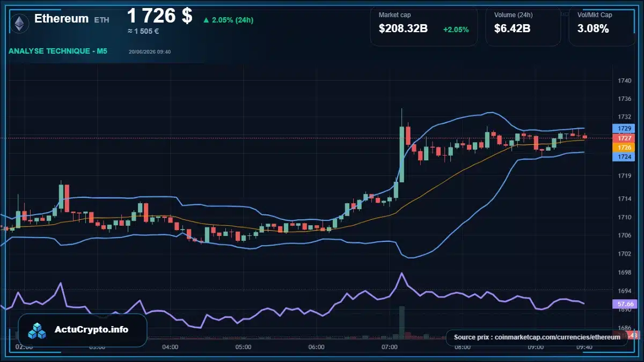
Task: Click the +2.05% market cap change
Action: [x=456, y=29]
